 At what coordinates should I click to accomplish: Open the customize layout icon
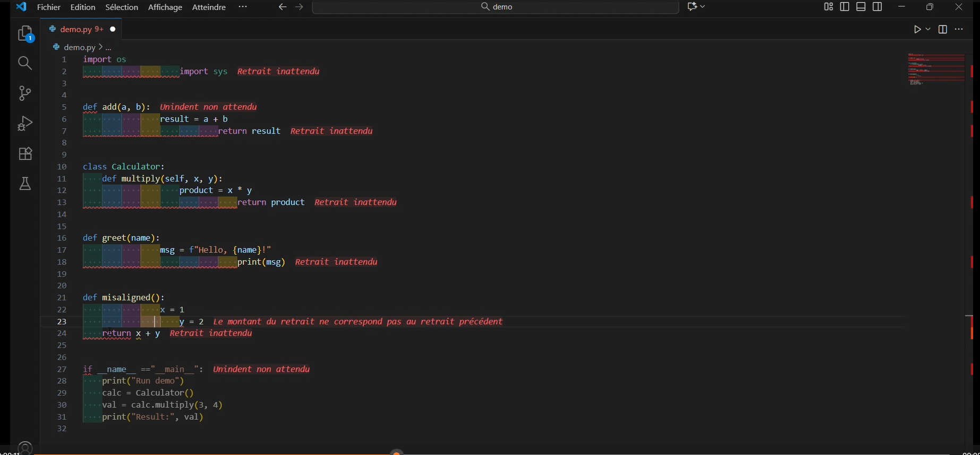pos(828,7)
